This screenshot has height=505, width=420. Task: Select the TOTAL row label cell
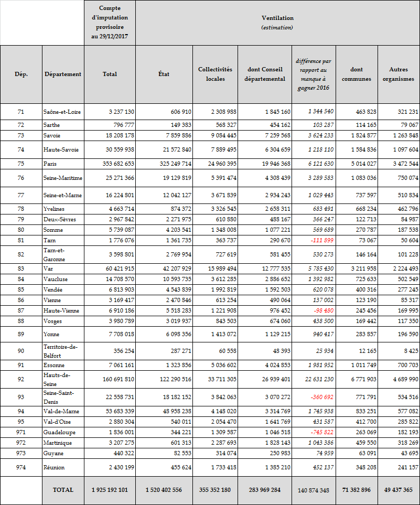click(x=63, y=490)
